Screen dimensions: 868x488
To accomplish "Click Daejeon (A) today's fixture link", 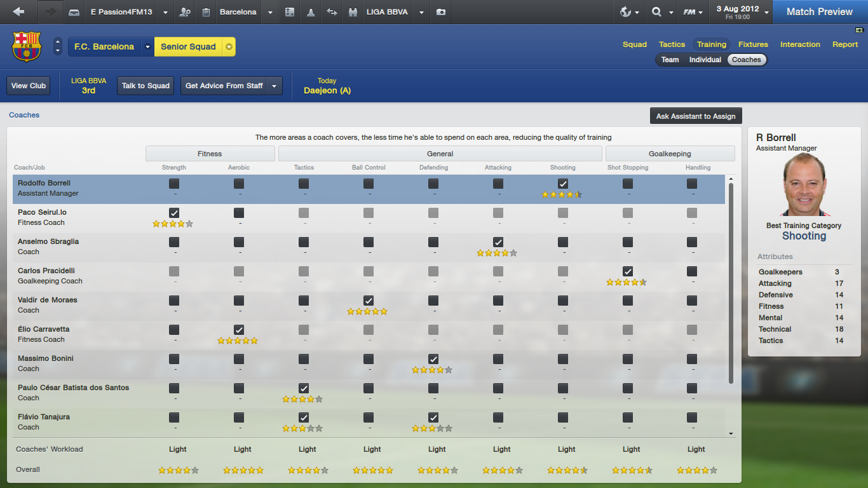I will click(327, 91).
